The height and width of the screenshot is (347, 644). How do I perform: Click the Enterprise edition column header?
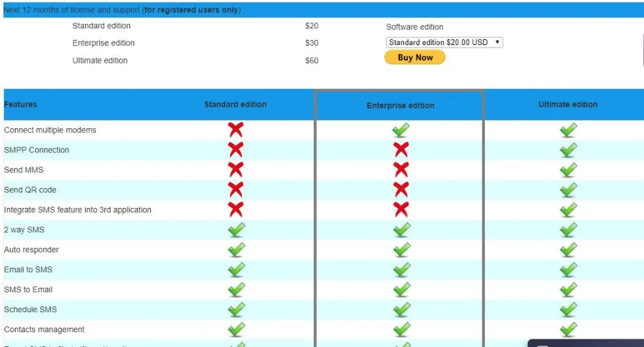coord(401,106)
